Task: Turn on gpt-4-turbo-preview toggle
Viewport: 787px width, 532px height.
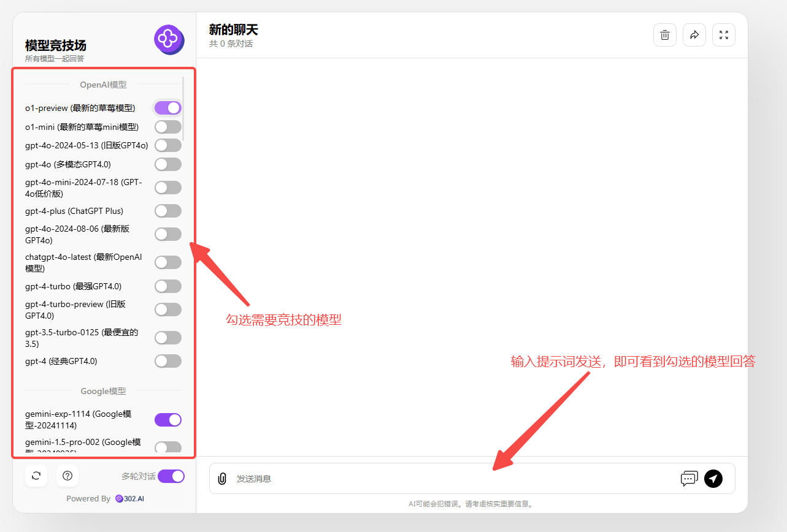Action: [x=168, y=310]
